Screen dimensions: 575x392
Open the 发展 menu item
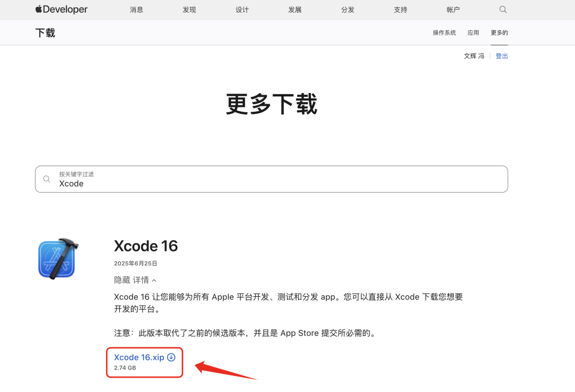click(295, 10)
